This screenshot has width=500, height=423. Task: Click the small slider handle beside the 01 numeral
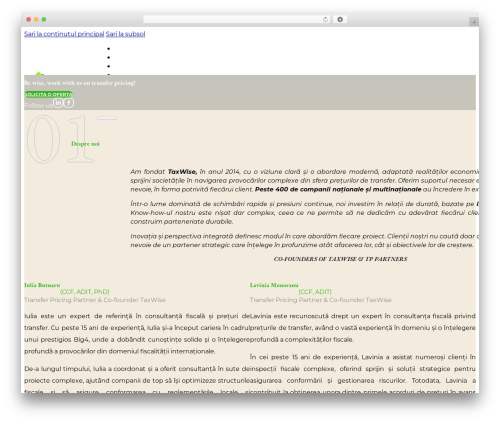tap(107, 118)
